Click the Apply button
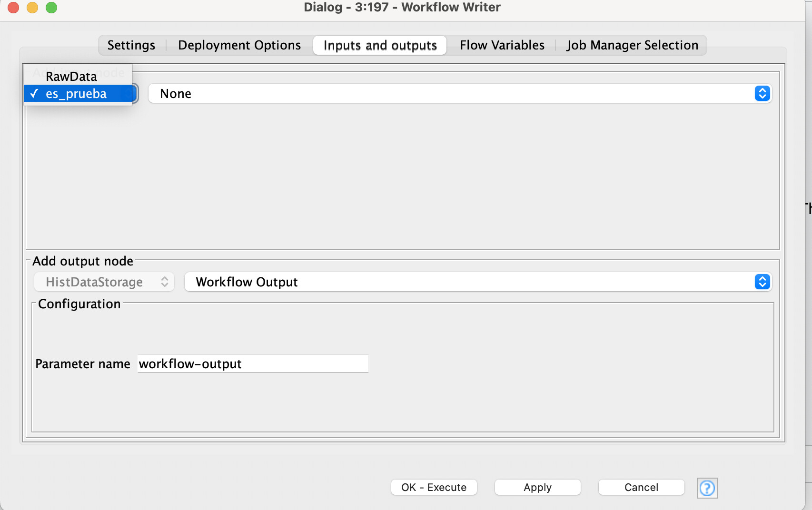The width and height of the screenshot is (812, 510). pos(537,487)
